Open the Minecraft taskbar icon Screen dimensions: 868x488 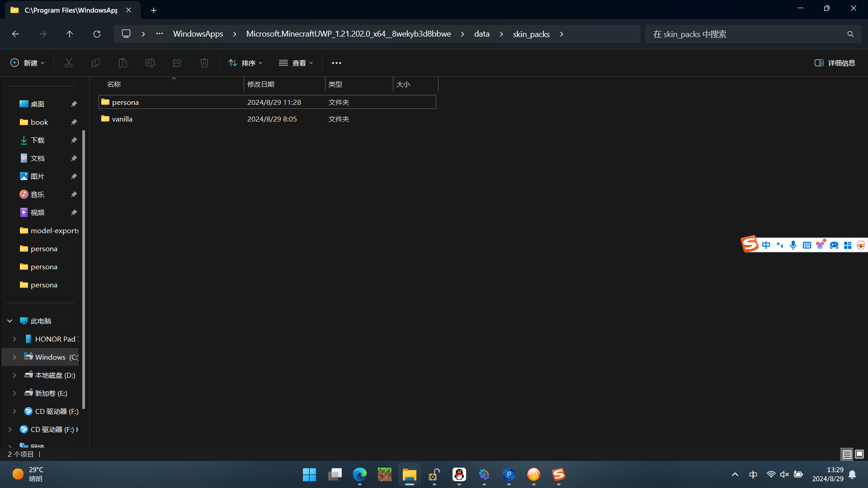tap(384, 474)
